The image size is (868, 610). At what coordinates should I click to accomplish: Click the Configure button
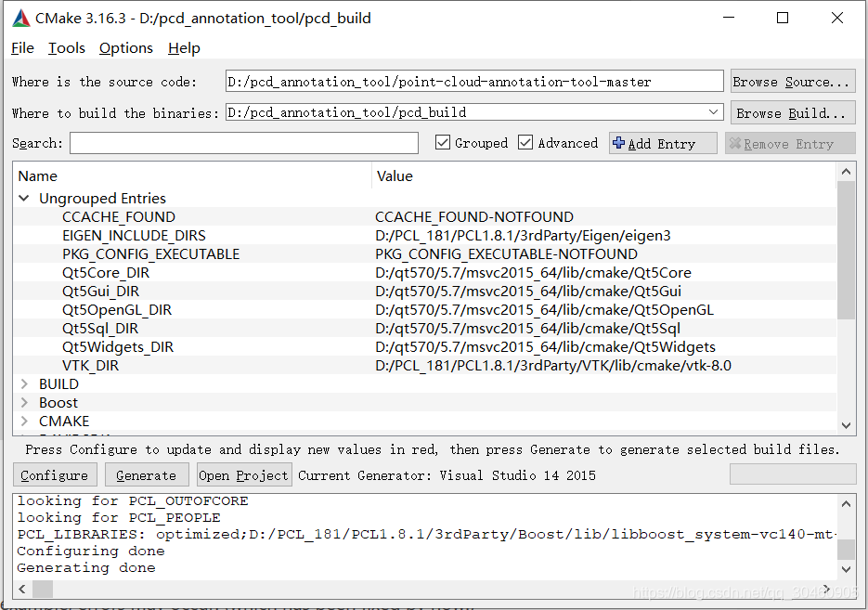click(x=55, y=475)
